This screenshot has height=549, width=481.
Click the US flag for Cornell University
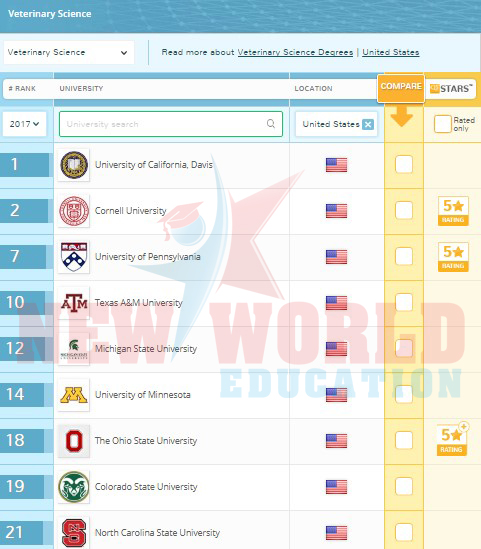tap(336, 211)
